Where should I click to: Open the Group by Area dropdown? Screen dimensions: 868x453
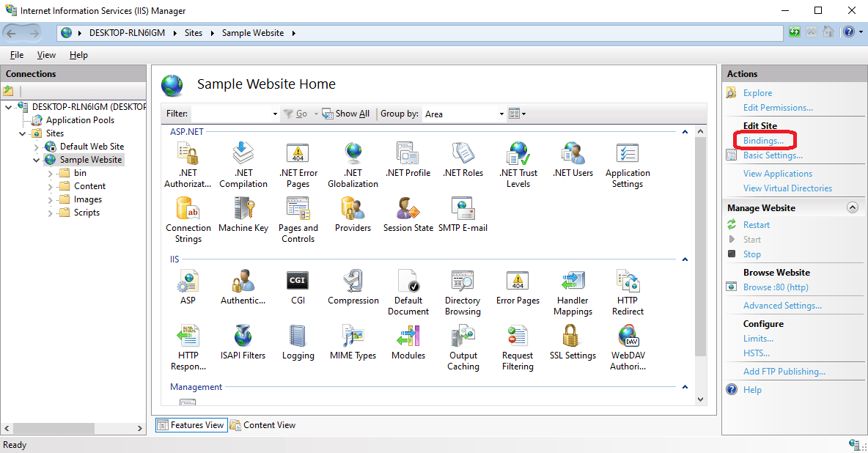[464, 114]
